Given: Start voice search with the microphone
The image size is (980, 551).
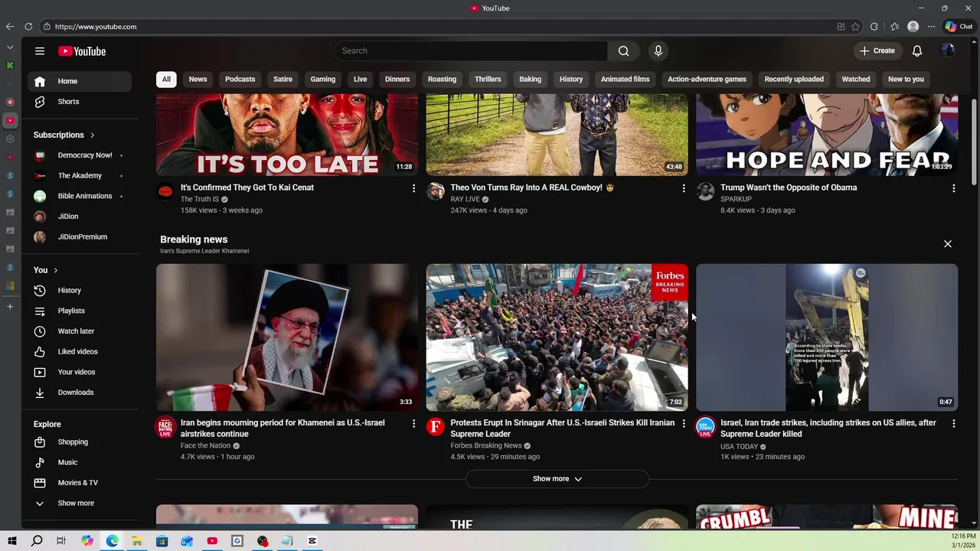Looking at the screenshot, I should [658, 51].
